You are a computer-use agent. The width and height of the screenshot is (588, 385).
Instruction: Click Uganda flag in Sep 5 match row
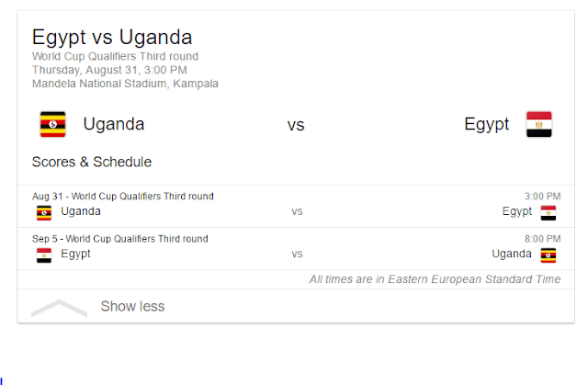tap(548, 255)
